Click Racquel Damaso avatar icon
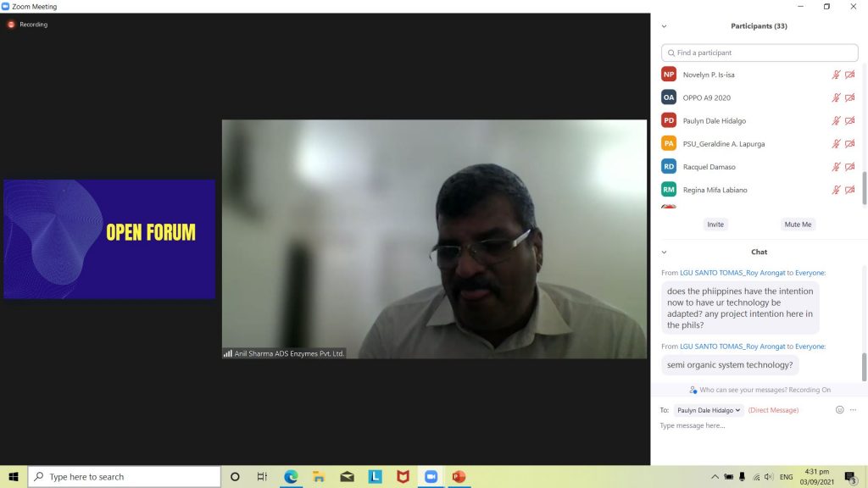 click(x=669, y=167)
